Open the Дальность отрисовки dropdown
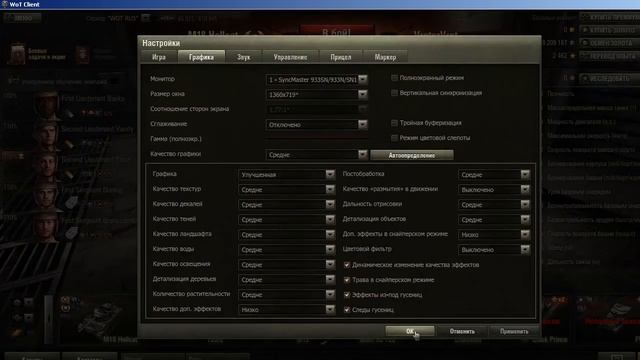Screen dimensions: 640x360 coord(494,204)
